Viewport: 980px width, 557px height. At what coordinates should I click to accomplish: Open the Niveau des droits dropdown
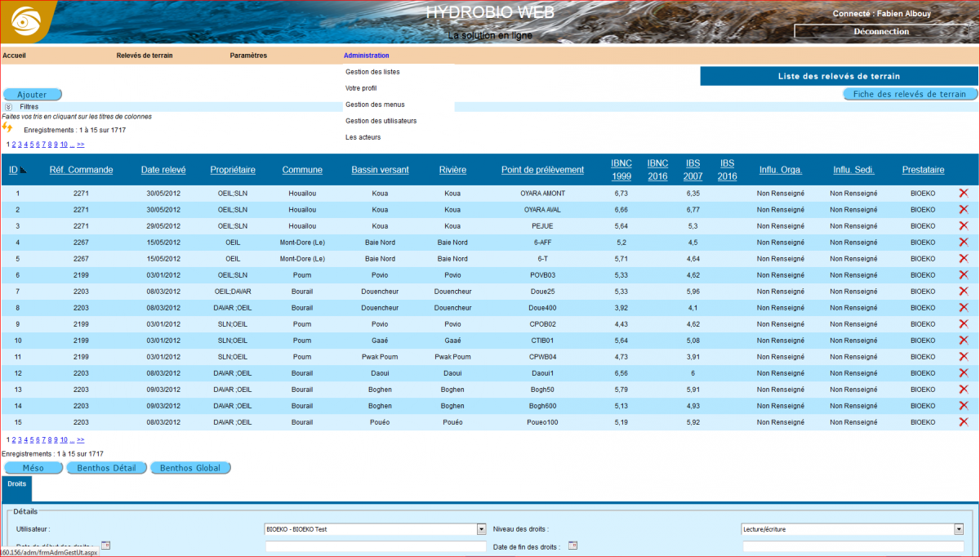tap(958, 529)
